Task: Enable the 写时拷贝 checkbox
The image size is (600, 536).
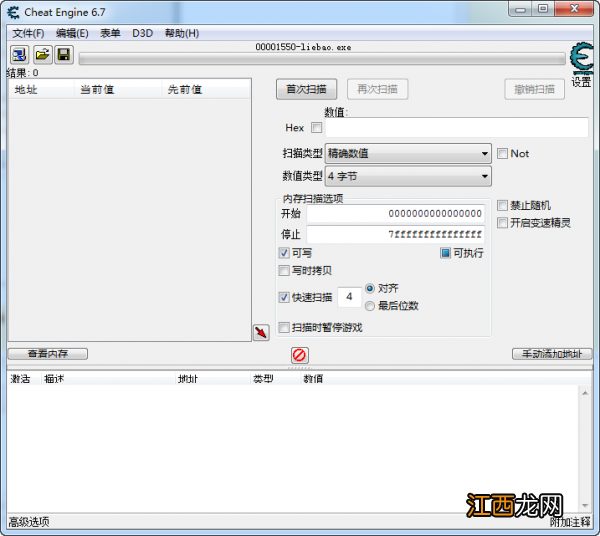Action: click(x=284, y=271)
